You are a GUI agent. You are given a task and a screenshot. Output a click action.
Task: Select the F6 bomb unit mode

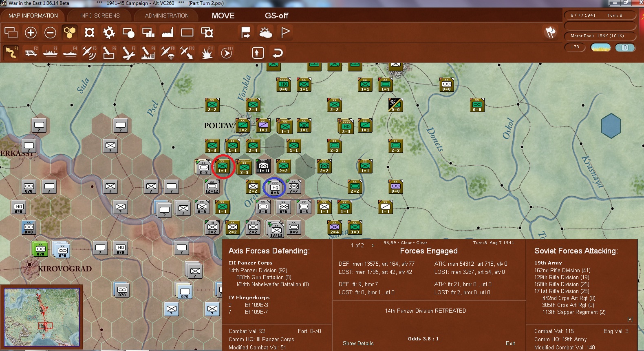tap(109, 53)
